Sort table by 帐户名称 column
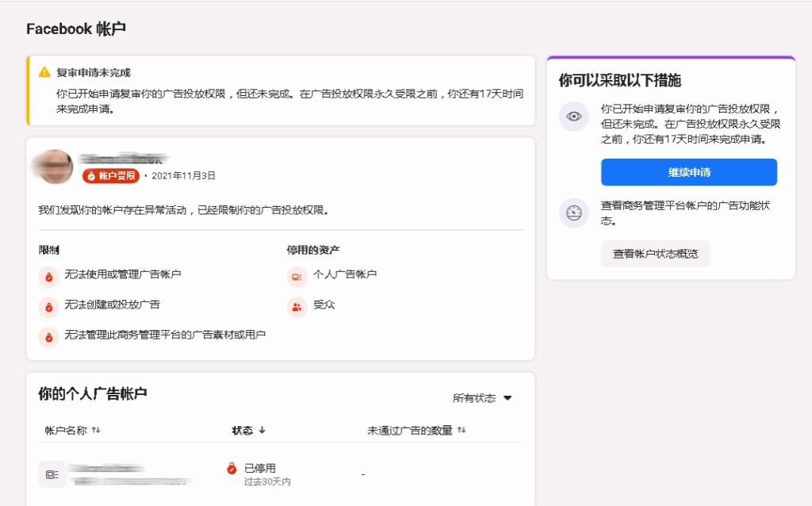Screen dimensions: 812x506 pos(72,430)
